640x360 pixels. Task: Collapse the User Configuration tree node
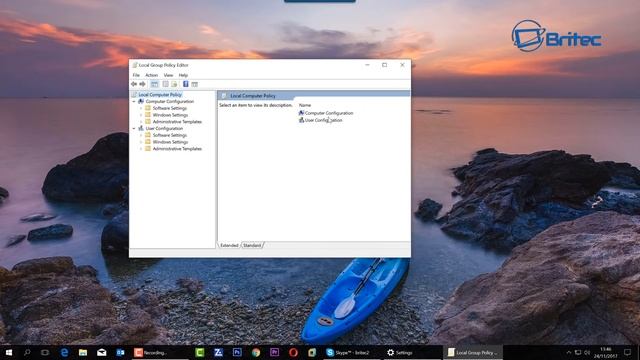[x=134, y=128]
